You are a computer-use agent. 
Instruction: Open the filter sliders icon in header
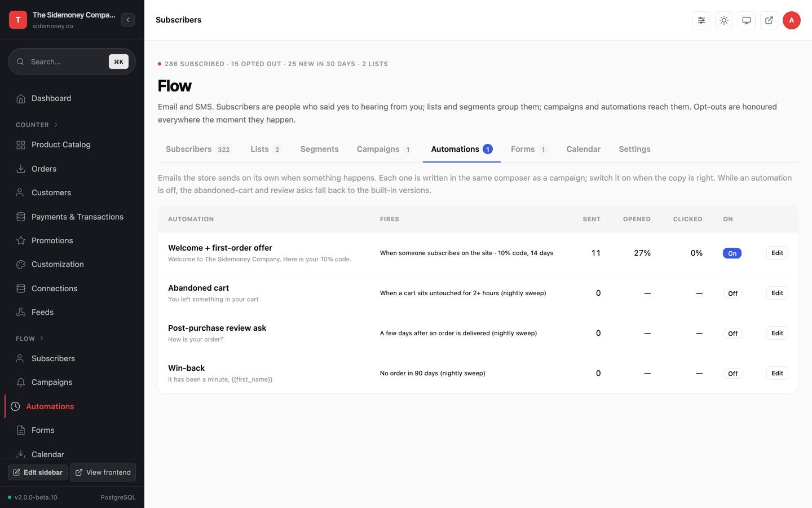tap(701, 20)
